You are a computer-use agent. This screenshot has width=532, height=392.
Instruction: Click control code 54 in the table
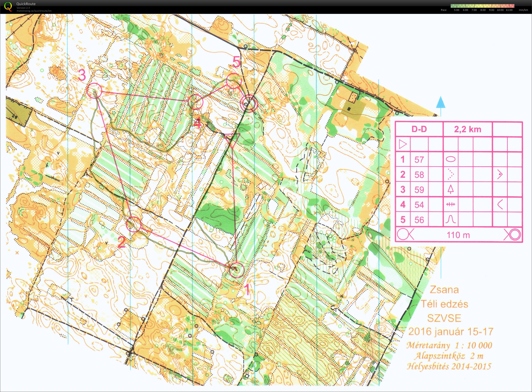coord(419,205)
